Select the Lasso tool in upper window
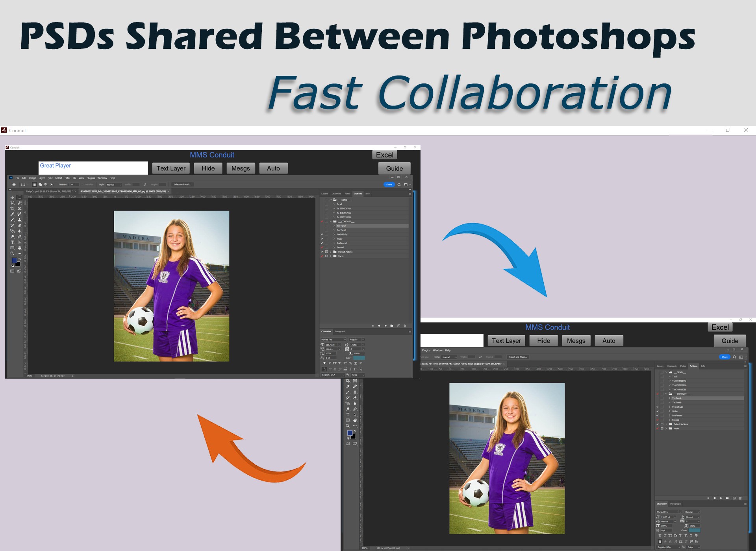The height and width of the screenshot is (551, 756). [12, 203]
